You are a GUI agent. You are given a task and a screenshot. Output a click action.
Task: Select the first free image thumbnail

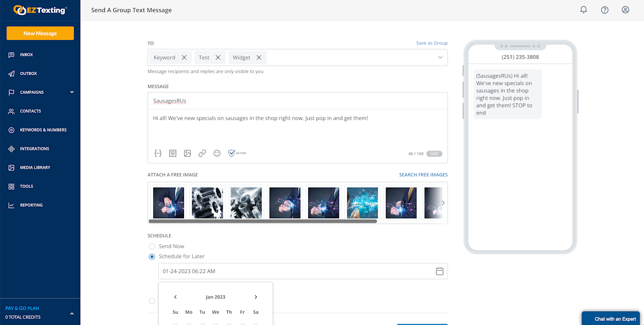168,203
